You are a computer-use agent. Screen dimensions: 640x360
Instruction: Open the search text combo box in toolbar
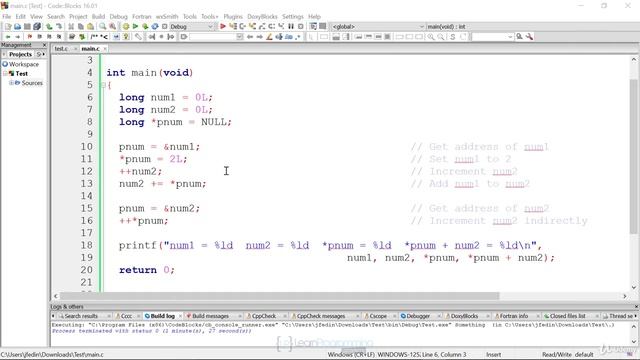(x=216, y=37)
